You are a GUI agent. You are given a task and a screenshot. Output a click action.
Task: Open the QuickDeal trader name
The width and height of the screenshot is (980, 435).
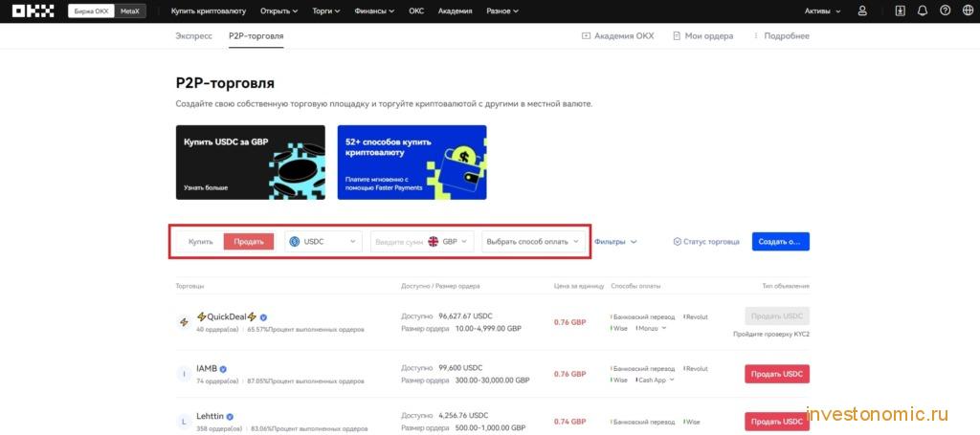(227, 316)
